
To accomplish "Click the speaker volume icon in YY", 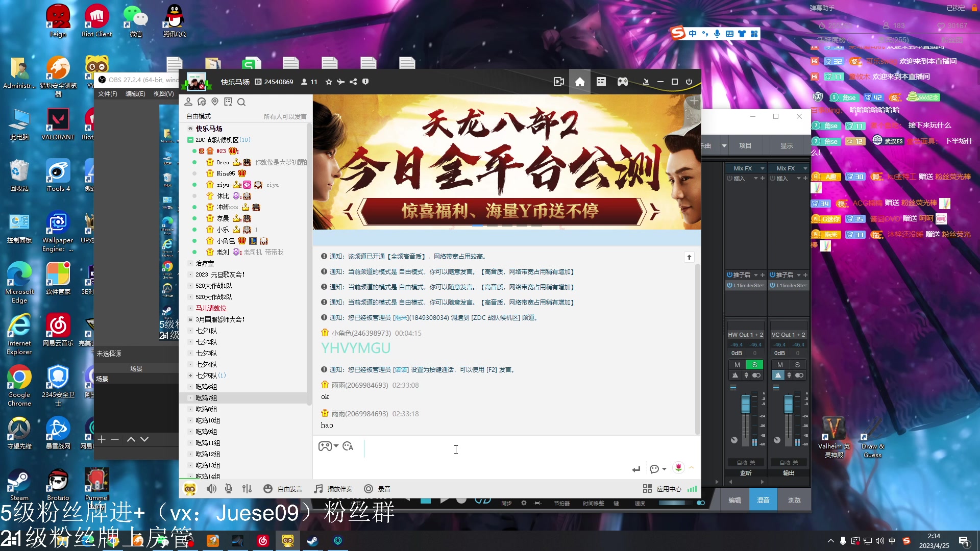I will [211, 489].
